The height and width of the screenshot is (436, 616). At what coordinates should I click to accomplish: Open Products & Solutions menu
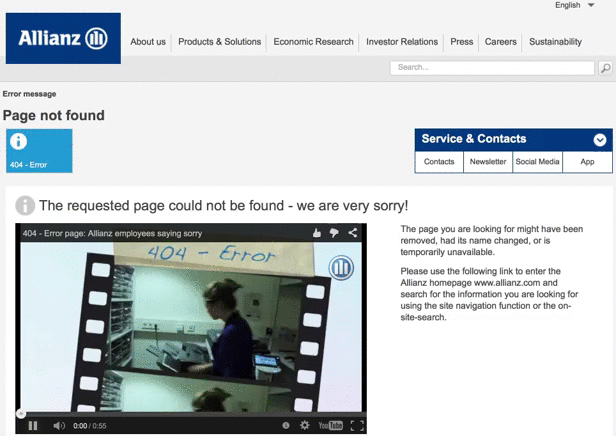click(219, 42)
